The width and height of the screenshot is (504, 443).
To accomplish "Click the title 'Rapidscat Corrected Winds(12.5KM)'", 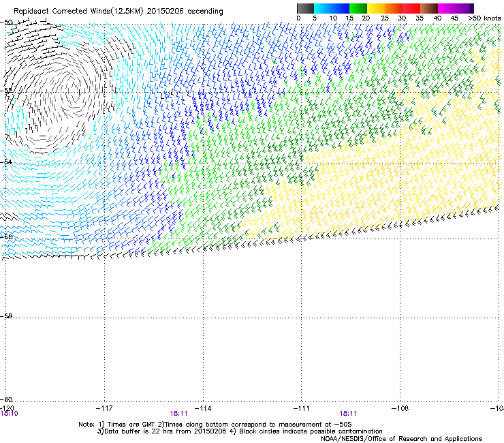I will click(x=78, y=12).
